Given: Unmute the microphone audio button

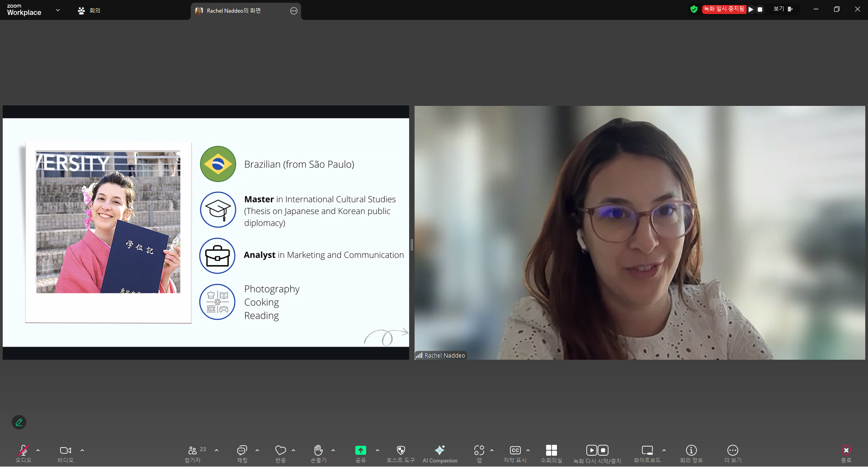Looking at the screenshot, I should 24,451.
